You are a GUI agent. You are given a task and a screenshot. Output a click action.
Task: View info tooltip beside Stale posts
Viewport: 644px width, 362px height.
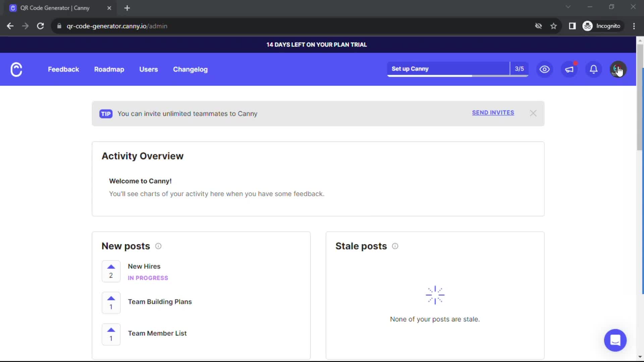pos(395,246)
